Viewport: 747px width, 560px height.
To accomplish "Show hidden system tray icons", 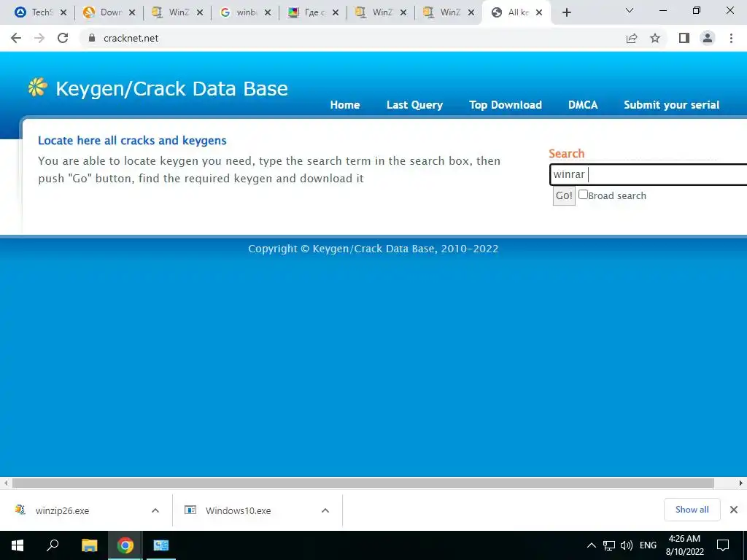I will (591, 545).
